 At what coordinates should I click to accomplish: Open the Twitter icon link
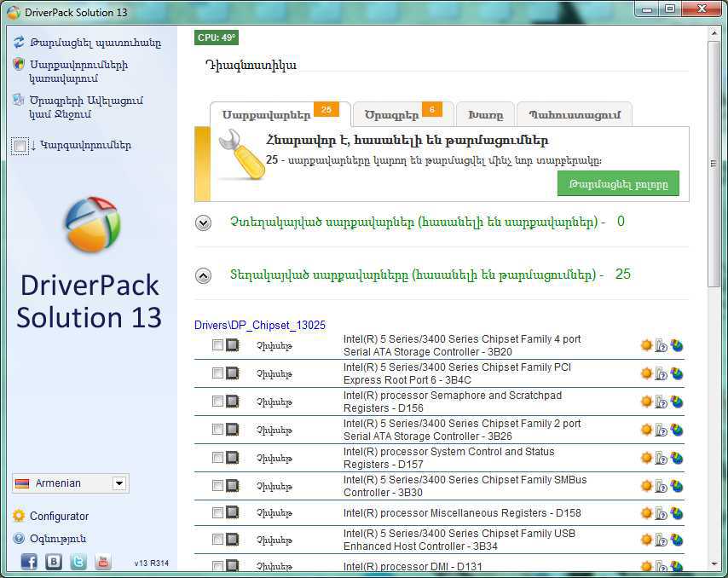[78, 562]
